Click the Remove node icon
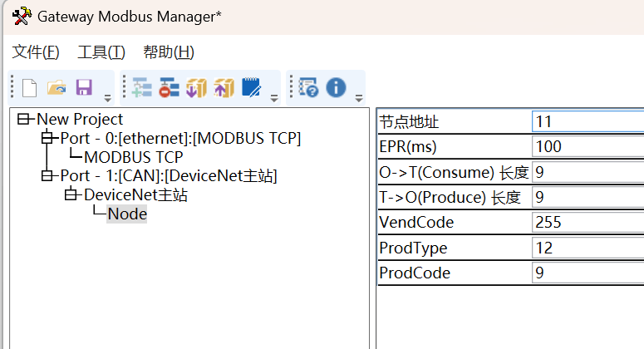 tap(170, 88)
